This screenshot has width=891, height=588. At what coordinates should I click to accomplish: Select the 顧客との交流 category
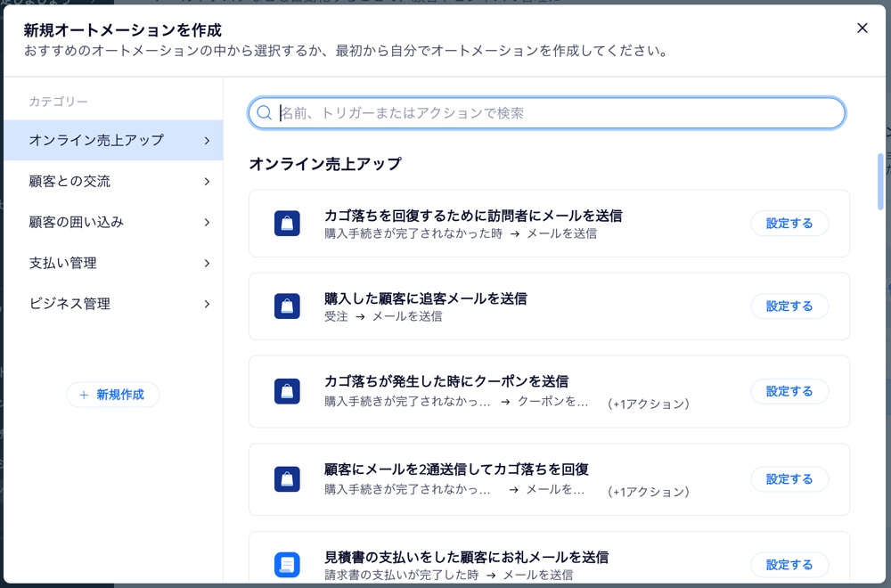click(113, 181)
